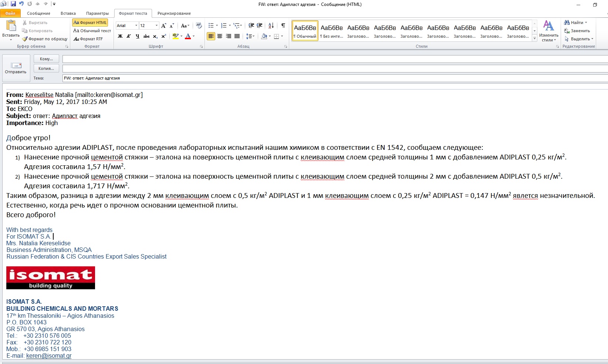Expand the Найти search dropdown
The height and width of the screenshot is (364, 608).
point(586,23)
